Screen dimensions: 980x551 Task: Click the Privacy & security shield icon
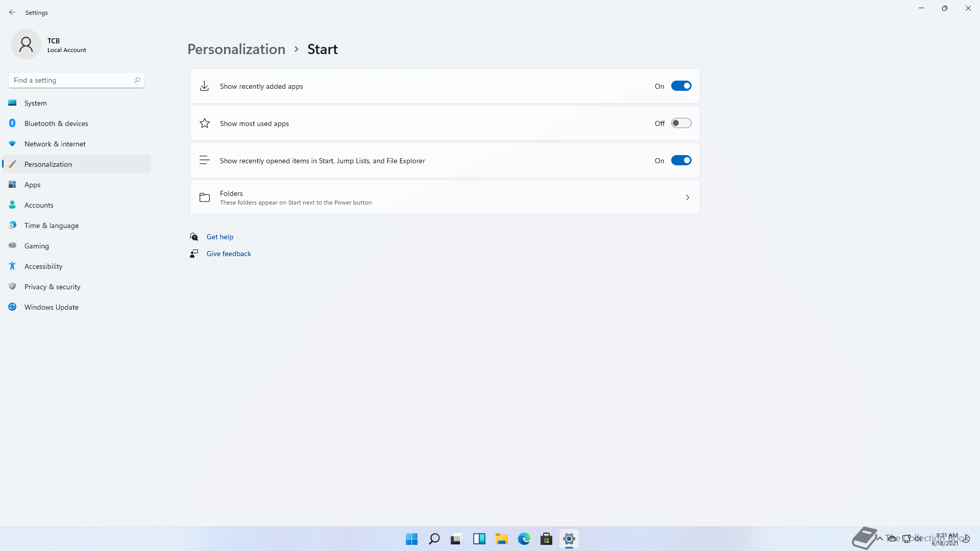(12, 287)
